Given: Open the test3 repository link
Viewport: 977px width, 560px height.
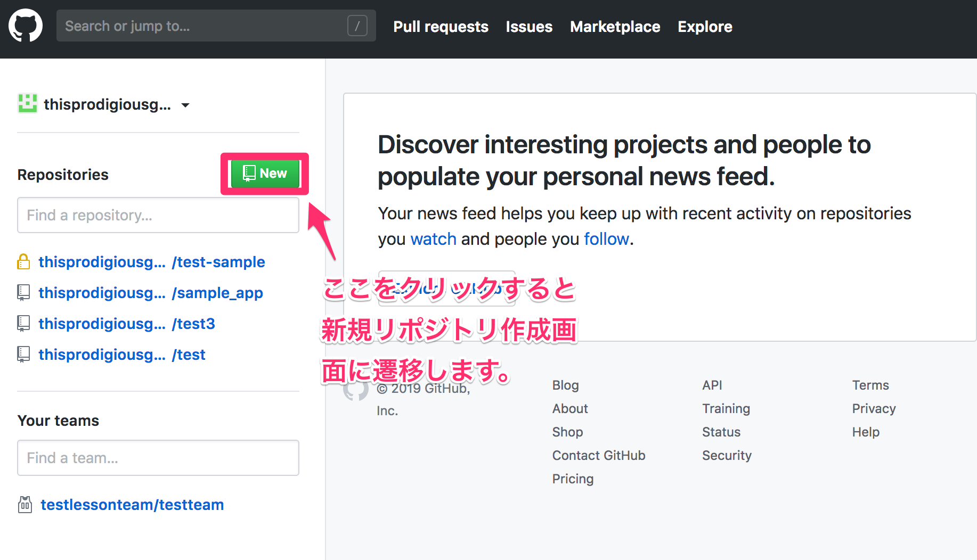Looking at the screenshot, I should tap(127, 324).
